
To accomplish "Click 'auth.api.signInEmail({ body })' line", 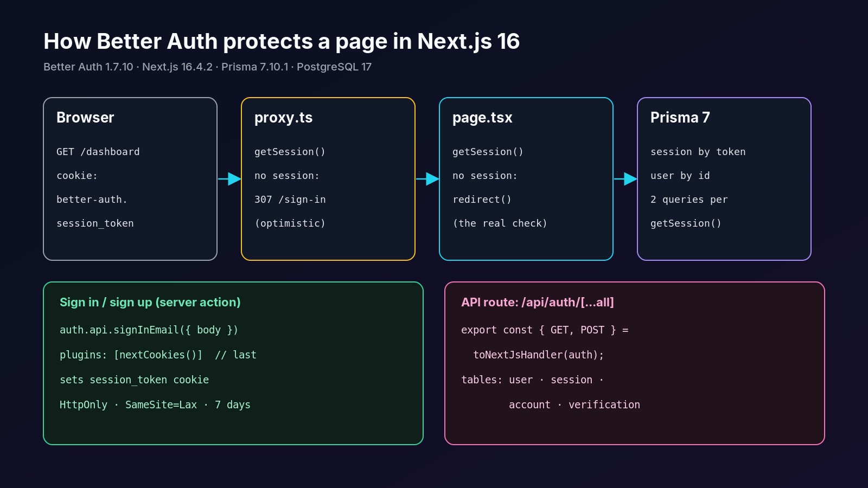I will click(x=149, y=330).
